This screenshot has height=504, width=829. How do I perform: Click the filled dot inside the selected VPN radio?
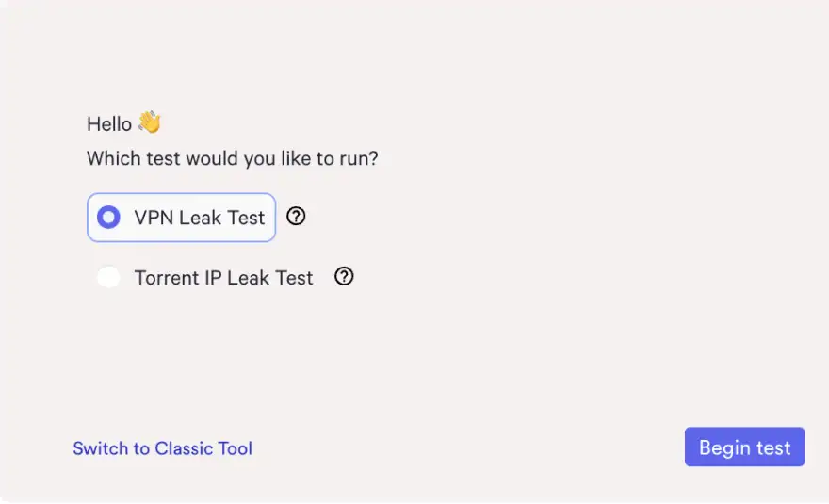click(x=109, y=218)
